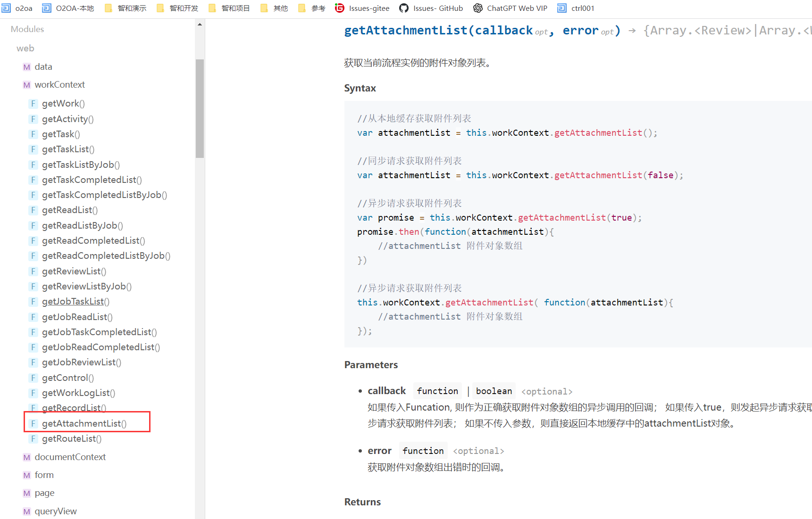Click the F icon beside getActivity()
Screen dimensions: 812x519
(x=33, y=119)
